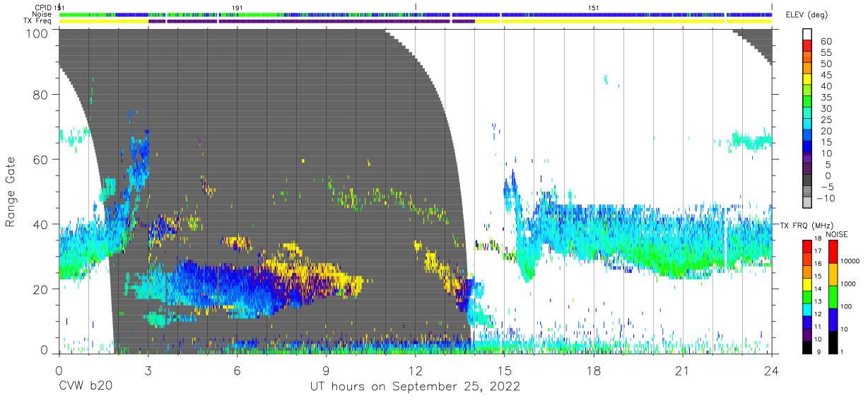Click ELEV colorbar value 55
This screenshot has height=401, width=868.
(x=826, y=53)
